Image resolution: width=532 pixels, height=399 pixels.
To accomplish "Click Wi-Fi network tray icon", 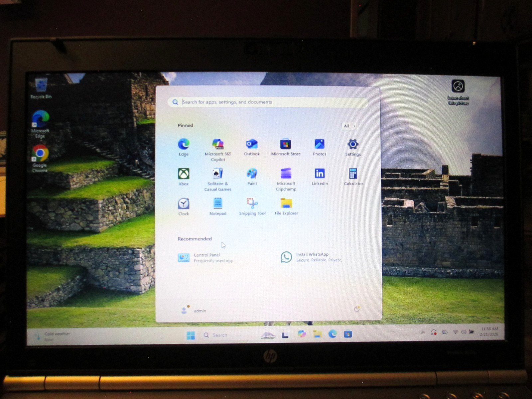I will (x=455, y=332).
